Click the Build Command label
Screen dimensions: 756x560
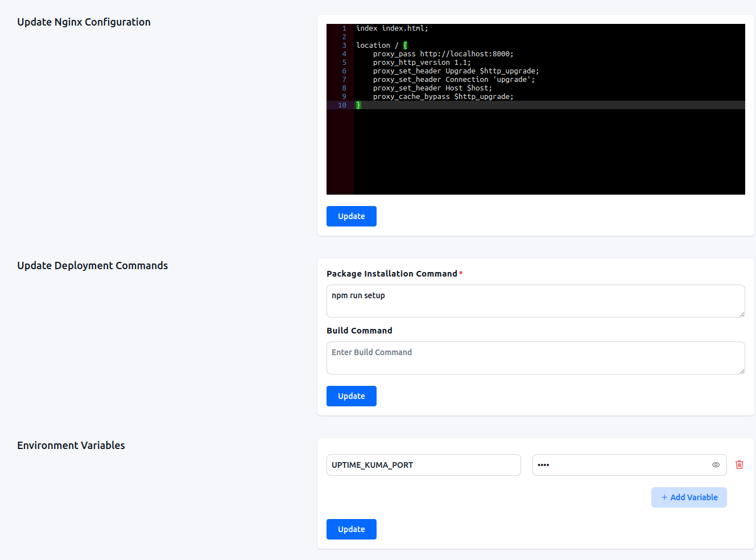360,331
